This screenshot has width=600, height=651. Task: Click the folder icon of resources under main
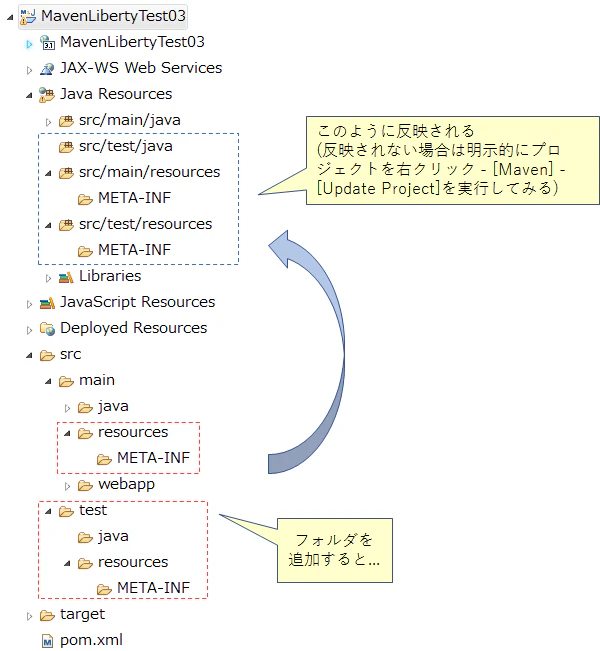(85, 433)
